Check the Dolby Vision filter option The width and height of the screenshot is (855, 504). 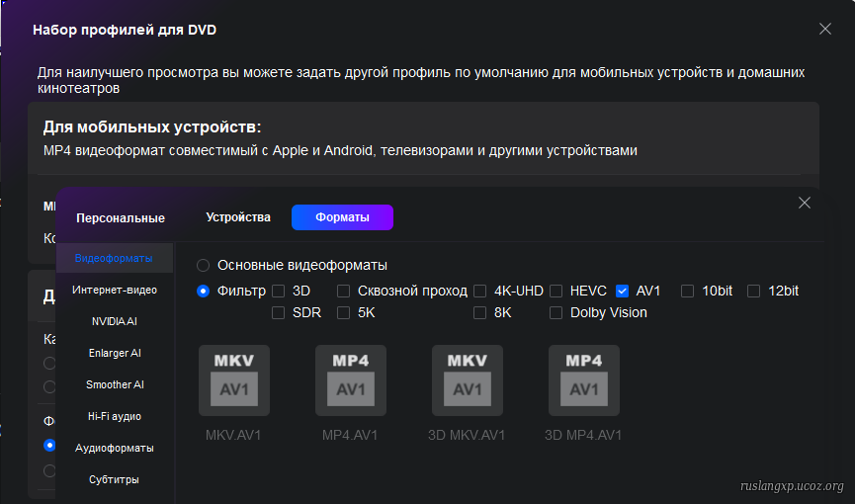tap(556, 313)
